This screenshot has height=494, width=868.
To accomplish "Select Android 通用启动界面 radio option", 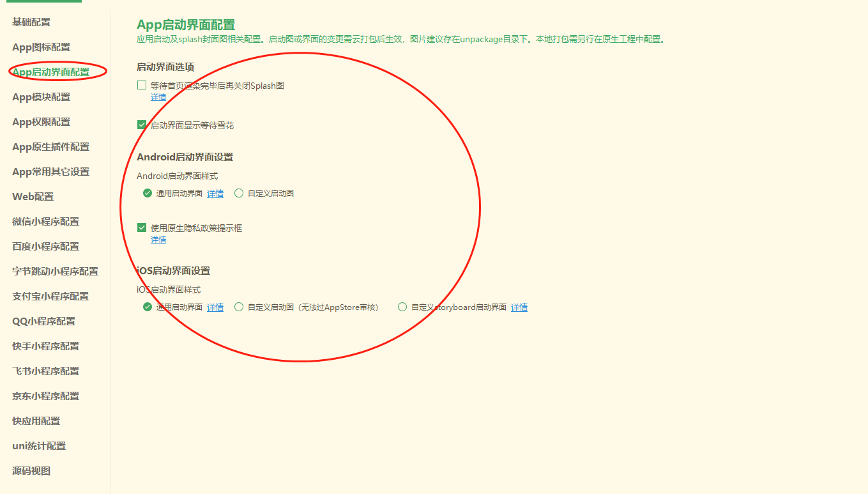I will (148, 193).
